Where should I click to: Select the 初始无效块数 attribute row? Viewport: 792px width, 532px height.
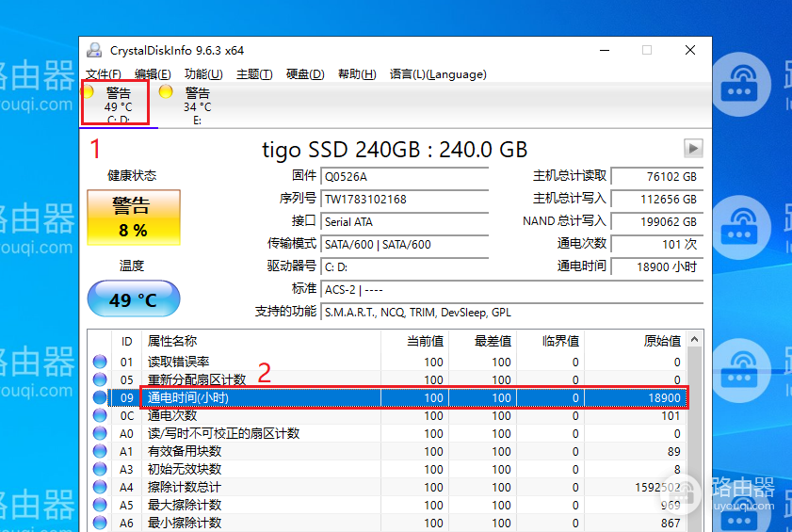[387, 469]
